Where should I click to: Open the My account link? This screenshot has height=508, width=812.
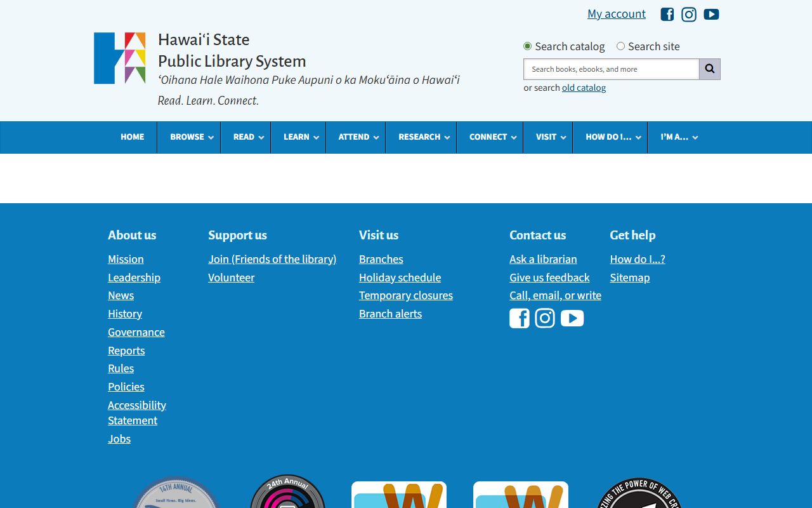point(617,14)
